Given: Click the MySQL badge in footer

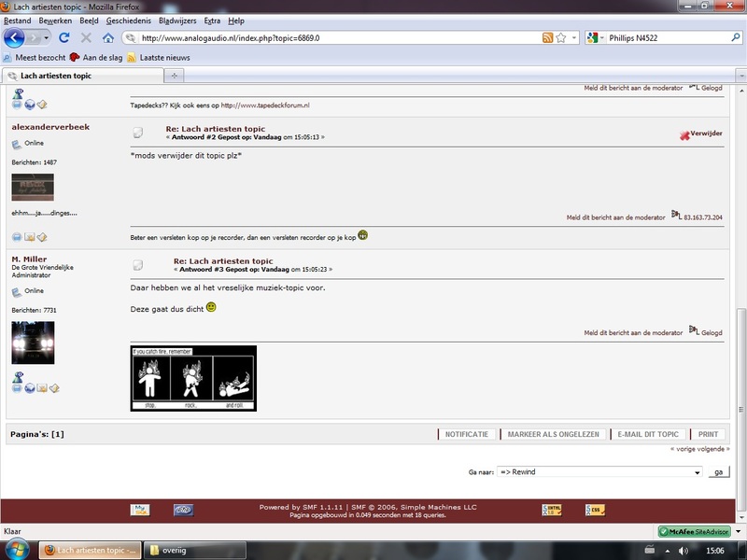Looking at the screenshot, I should click(x=140, y=510).
